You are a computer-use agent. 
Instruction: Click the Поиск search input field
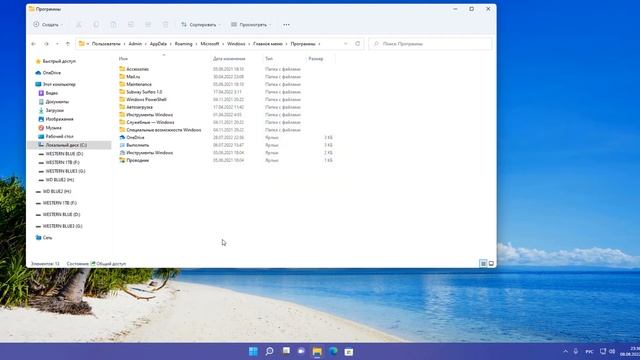[x=430, y=44]
